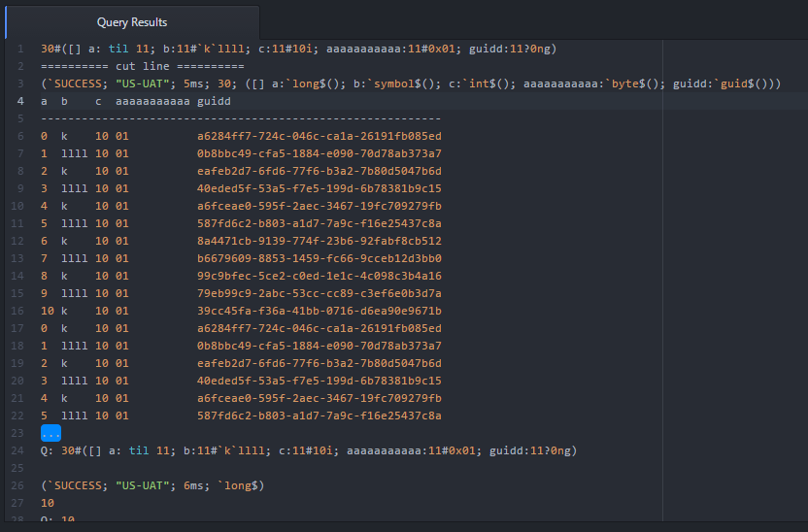
Task: Click line number 23 in the gutter
Action: tap(17, 433)
